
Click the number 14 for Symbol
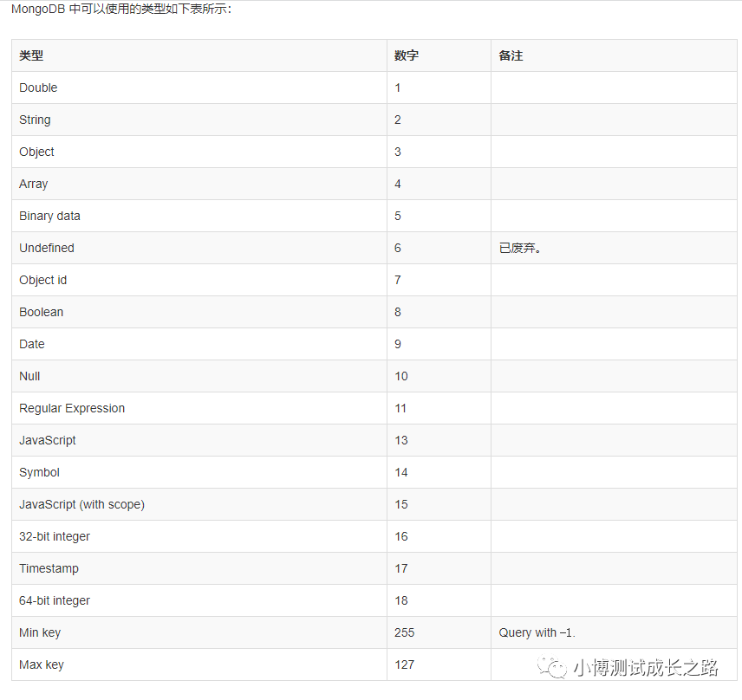[401, 472]
